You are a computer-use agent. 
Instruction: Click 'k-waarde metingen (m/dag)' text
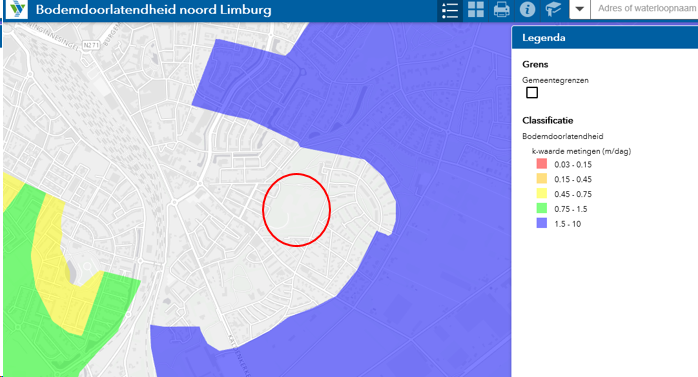point(581,151)
